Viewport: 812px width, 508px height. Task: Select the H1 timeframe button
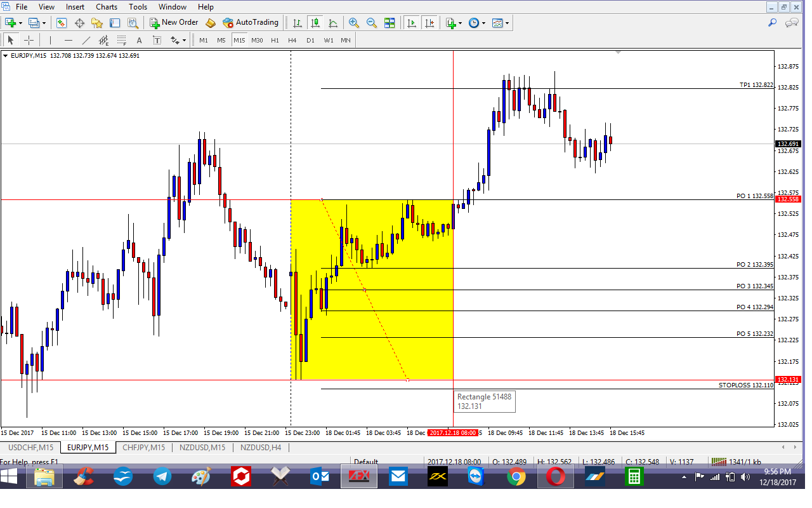click(x=275, y=40)
